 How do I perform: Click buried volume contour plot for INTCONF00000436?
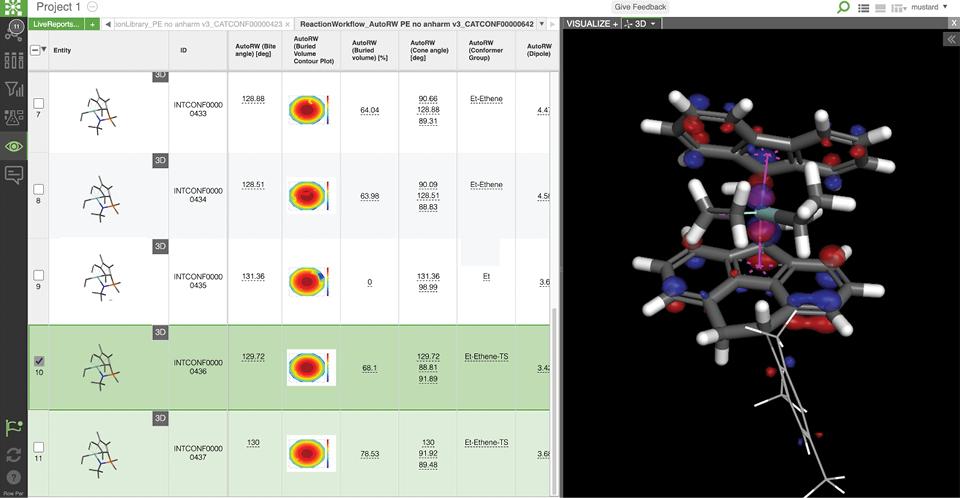pos(311,367)
